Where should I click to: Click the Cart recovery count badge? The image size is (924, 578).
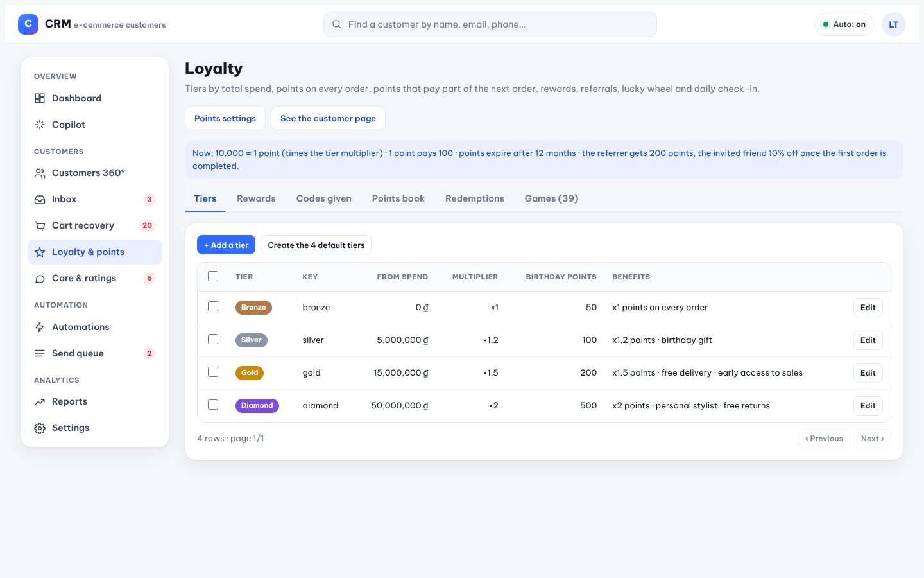147,225
